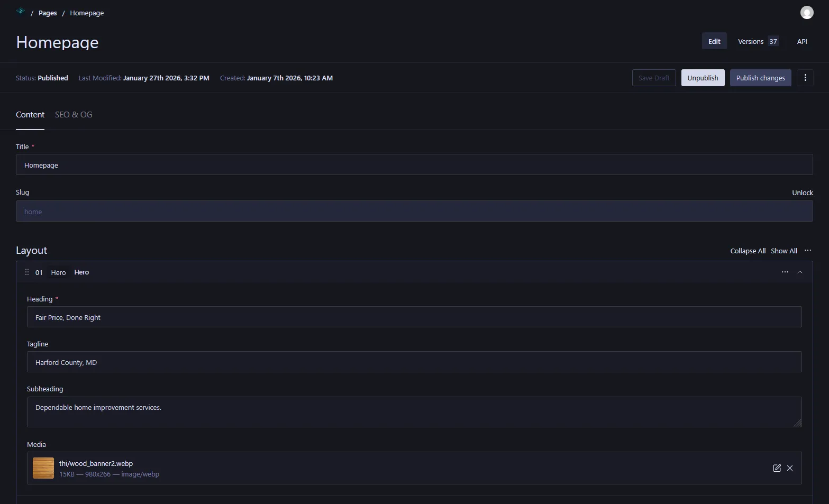Collapse the Hero block chevron
The height and width of the screenshot is (504, 829).
point(800,272)
